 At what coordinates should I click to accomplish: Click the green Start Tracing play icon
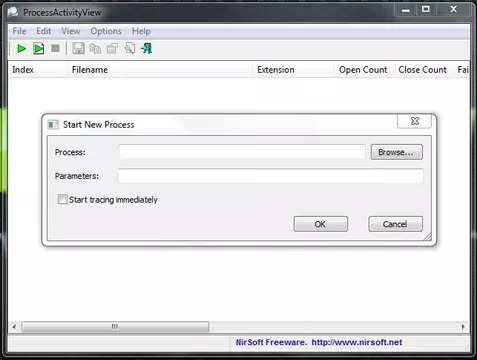pyautogui.click(x=22, y=49)
